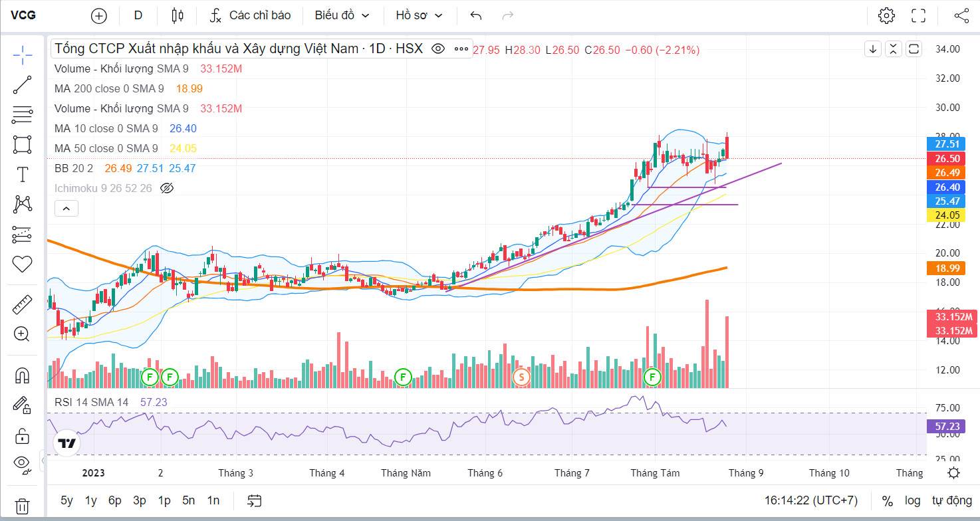The height and width of the screenshot is (521, 980).
Task: Open the text annotation tool
Action: [22, 175]
